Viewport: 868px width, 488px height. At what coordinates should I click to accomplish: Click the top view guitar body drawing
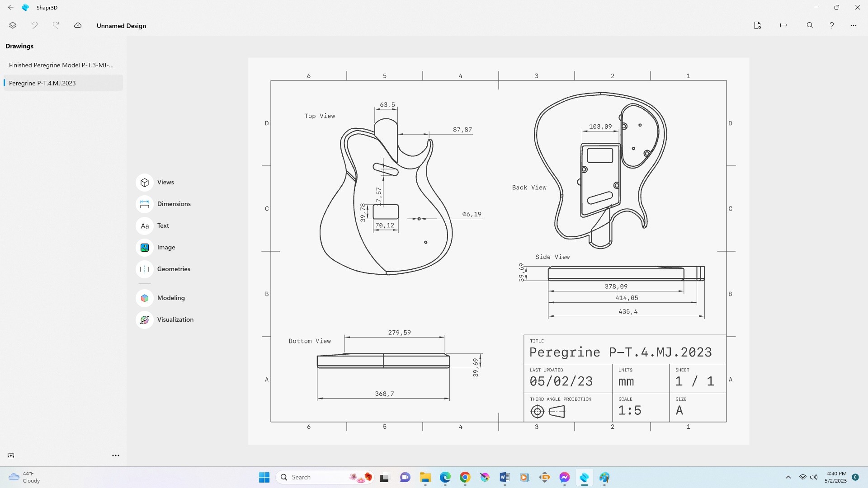[x=386, y=197]
